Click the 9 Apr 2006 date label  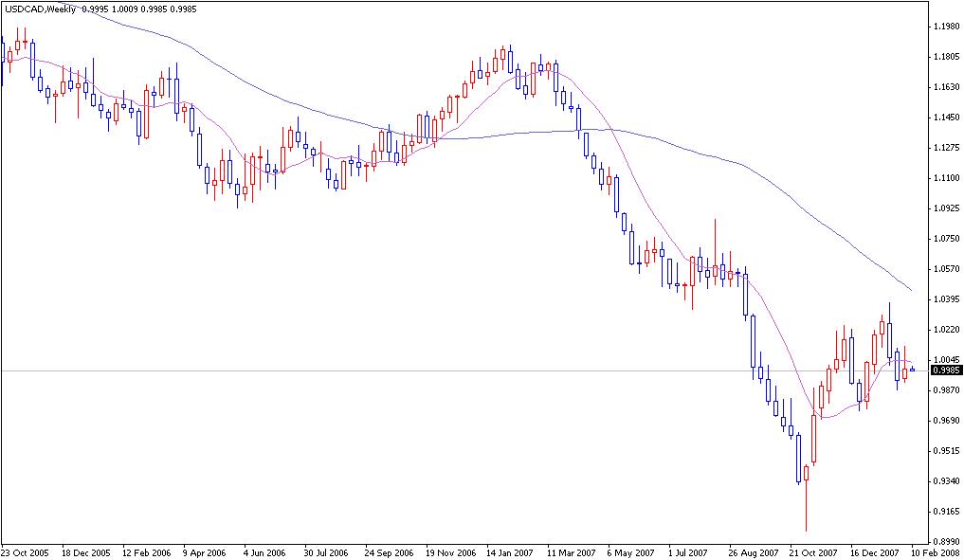204,552
